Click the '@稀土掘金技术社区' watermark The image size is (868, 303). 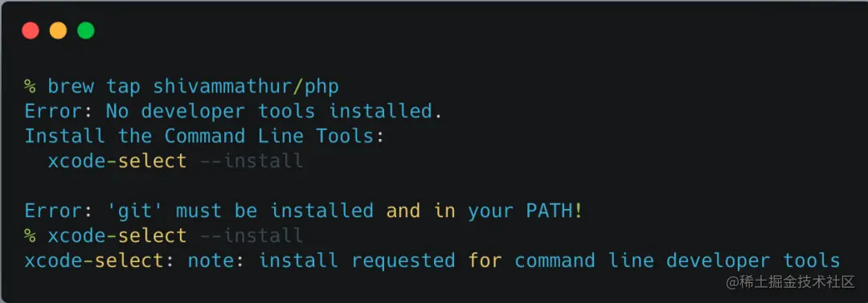pos(791,282)
